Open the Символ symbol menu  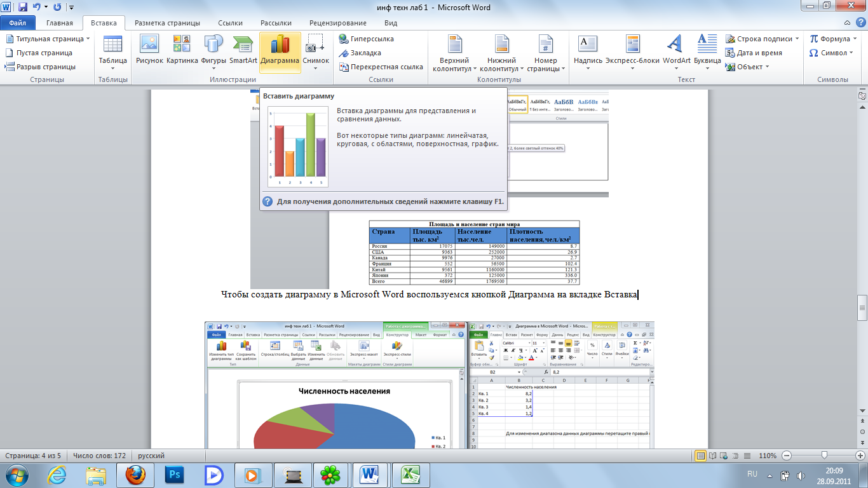832,53
